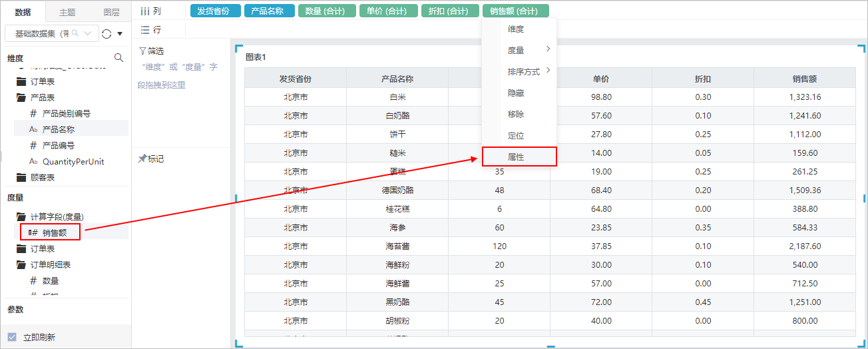The width and height of the screenshot is (868, 349).
Task: Click the 德国奶酪 product cell
Action: click(x=397, y=190)
